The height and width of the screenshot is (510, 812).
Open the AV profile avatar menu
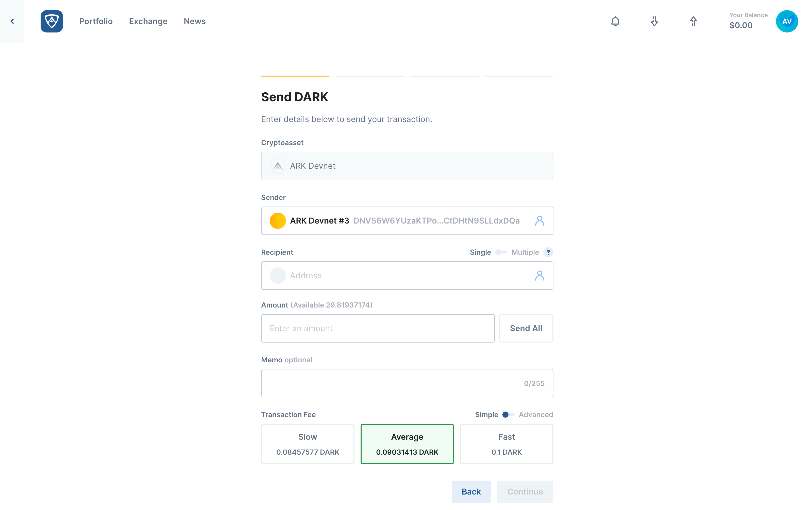coord(787,21)
